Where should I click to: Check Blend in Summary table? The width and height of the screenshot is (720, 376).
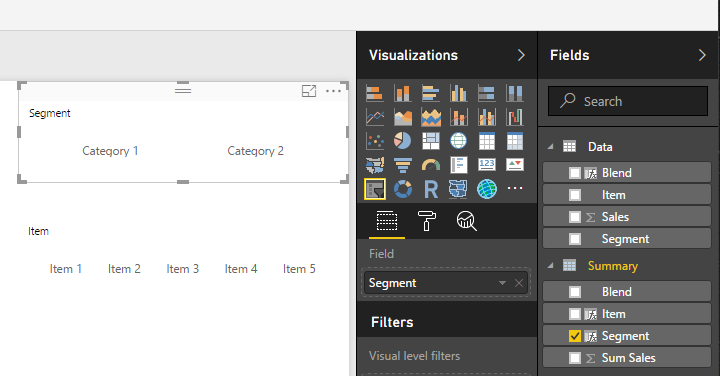coord(574,292)
